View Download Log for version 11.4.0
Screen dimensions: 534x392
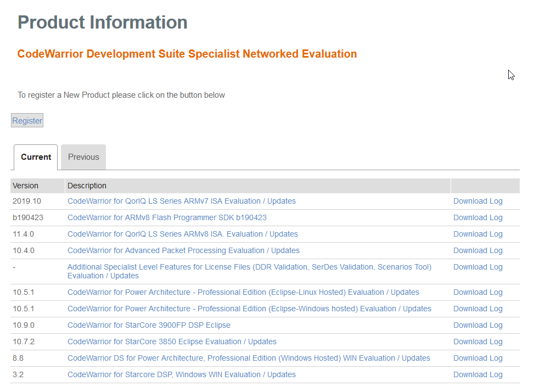pos(477,234)
